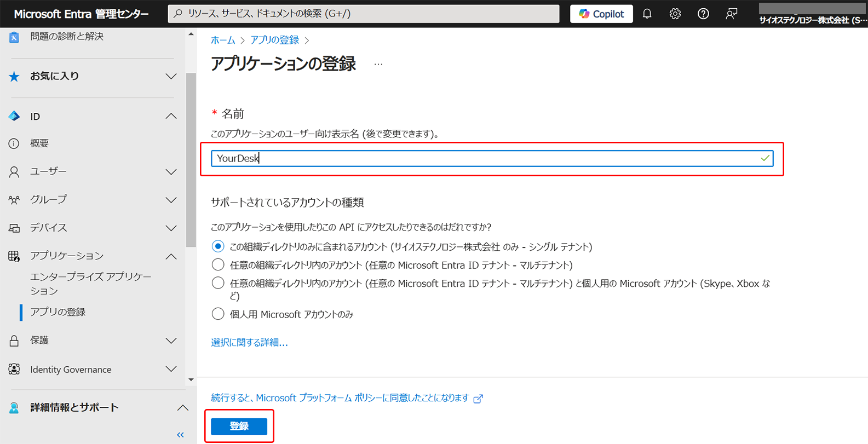Image resolution: width=868 pixels, height=444 pixels.
Task: Click the ユーザー person icon
Action: coord(14,172)
